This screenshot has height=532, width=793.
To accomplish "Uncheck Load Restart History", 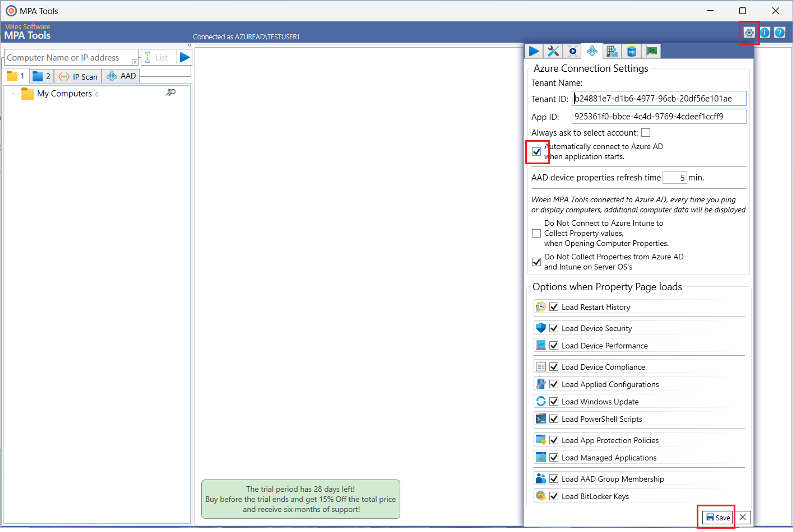I will (554, 307).
